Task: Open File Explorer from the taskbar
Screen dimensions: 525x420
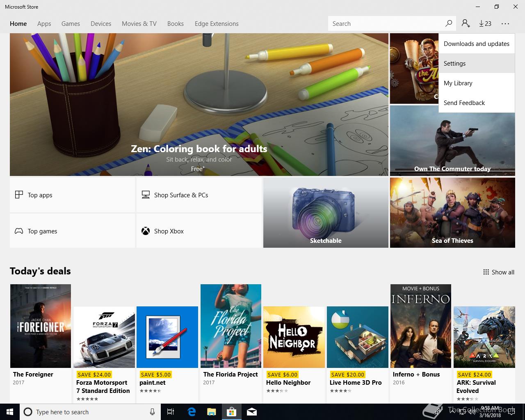Action: pyautogui.click(x=211, y=412)
